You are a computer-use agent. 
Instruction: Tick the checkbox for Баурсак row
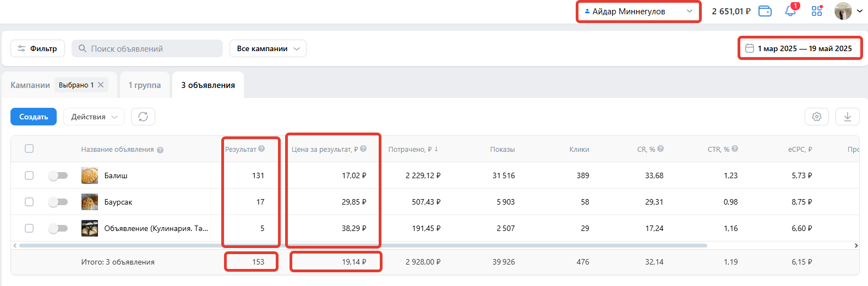29,202
